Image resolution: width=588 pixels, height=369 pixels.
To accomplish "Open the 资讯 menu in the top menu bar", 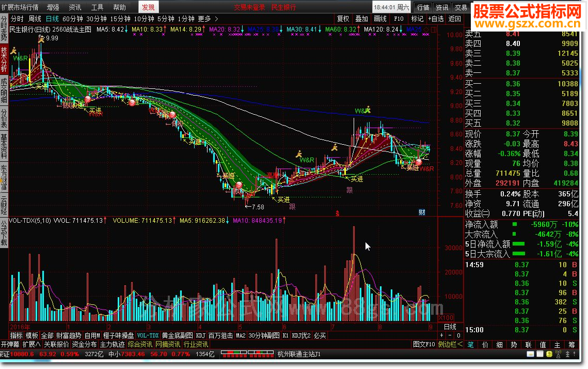I will point(75,7).
